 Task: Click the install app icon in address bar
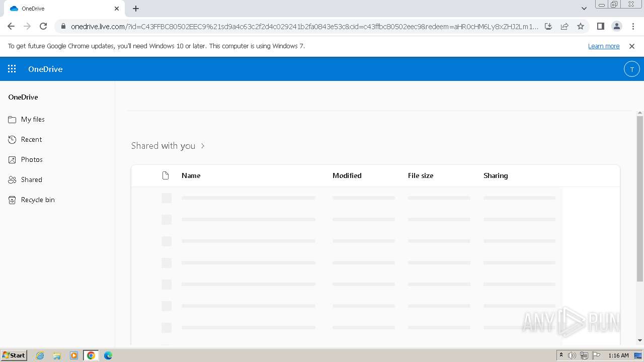[548, 26]
